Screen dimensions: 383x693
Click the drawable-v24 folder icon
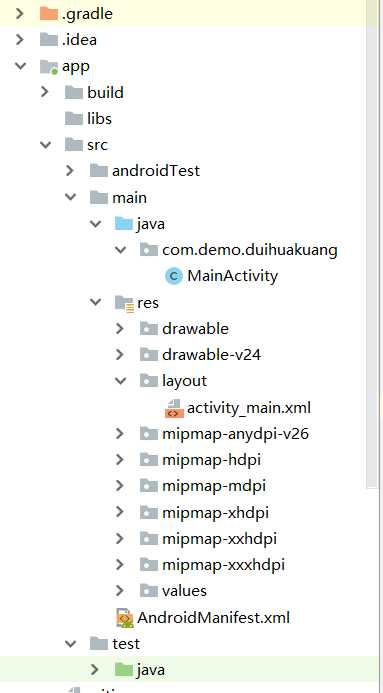tap(149, 354)
